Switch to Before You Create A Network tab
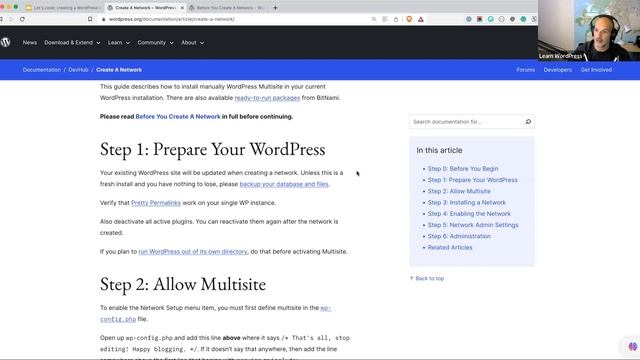Image resolution: width=640 pixels, height=360 pixels. [x=227, y=8]
